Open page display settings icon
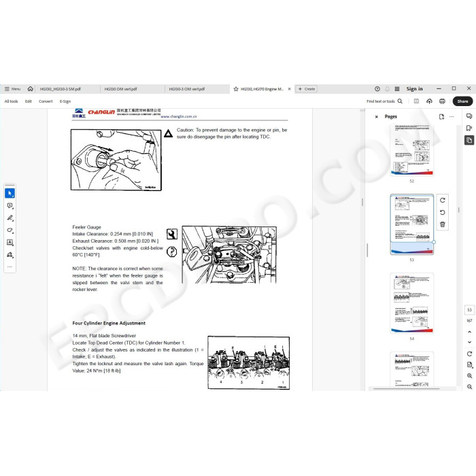Viewport: 476px width, 476px height. 469,364
